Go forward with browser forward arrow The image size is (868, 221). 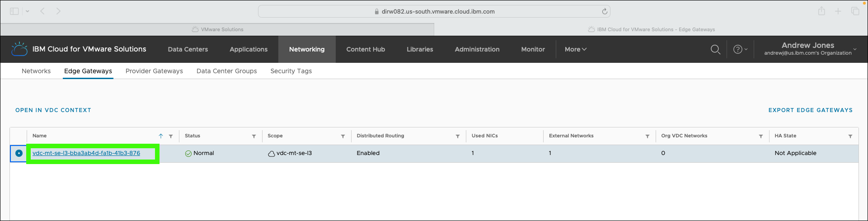[58, 11]
